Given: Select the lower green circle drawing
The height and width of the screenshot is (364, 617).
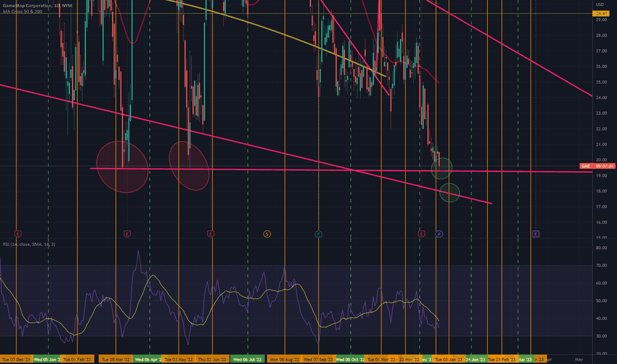Looking at the screenshot, I should [x=450, y=193].
